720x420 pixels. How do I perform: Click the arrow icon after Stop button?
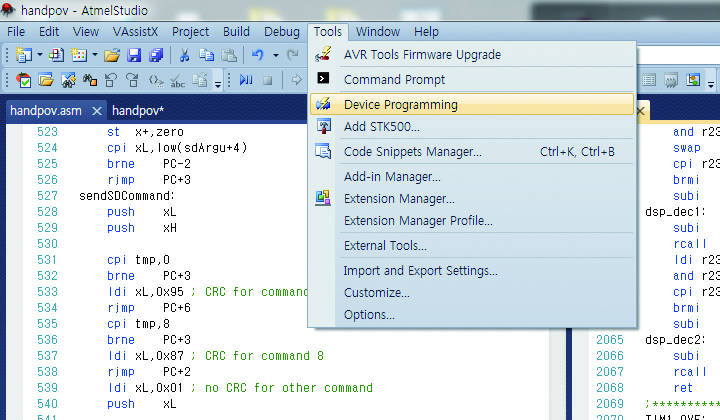pyautogui.click(x=297, y=80)
